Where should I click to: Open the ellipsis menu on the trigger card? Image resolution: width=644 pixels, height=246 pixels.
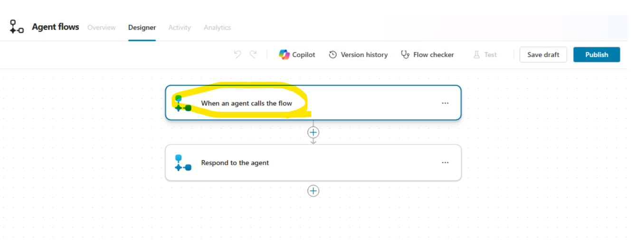(445, 103)
